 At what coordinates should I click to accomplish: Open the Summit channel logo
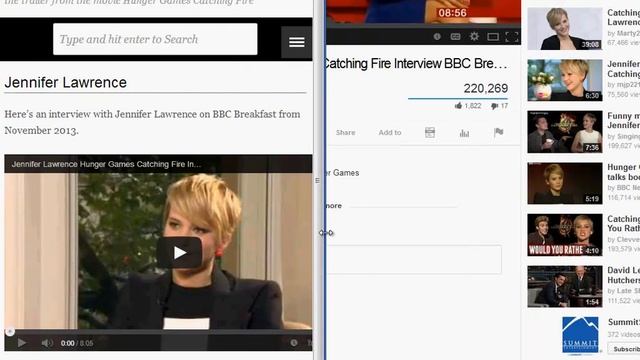580,335
